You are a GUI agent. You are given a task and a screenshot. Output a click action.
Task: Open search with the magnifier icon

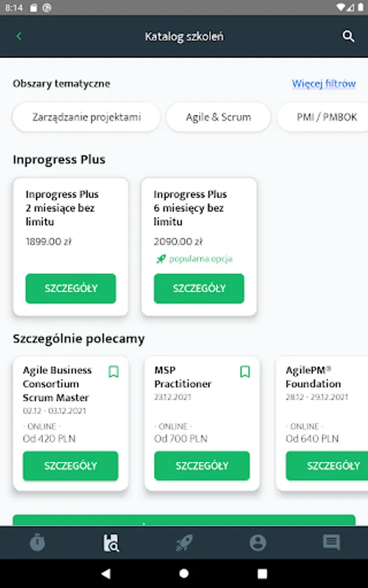click(x=348, y=37)
